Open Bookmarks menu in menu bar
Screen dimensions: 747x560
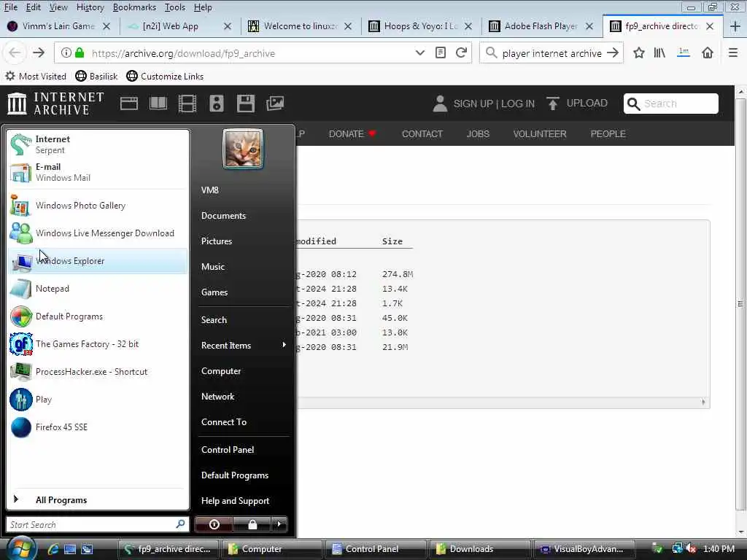pos(134,7)
